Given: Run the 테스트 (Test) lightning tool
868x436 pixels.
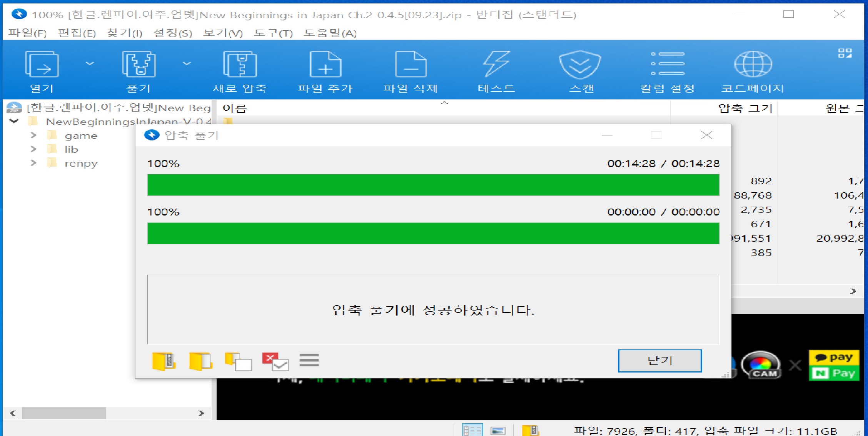Looking at the screenshot, I should [x=496, y=71].
